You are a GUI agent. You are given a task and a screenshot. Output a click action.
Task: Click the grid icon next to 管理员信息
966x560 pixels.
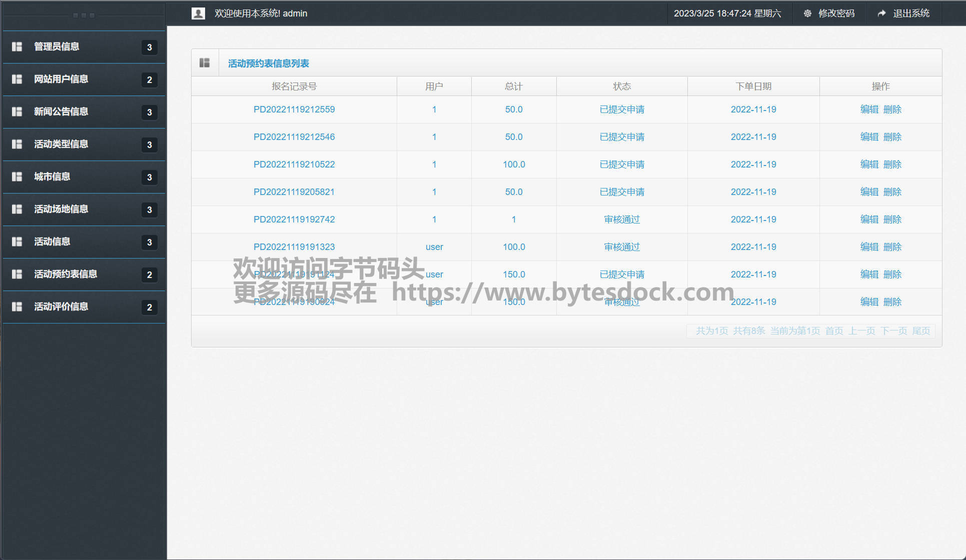(17, 46)
